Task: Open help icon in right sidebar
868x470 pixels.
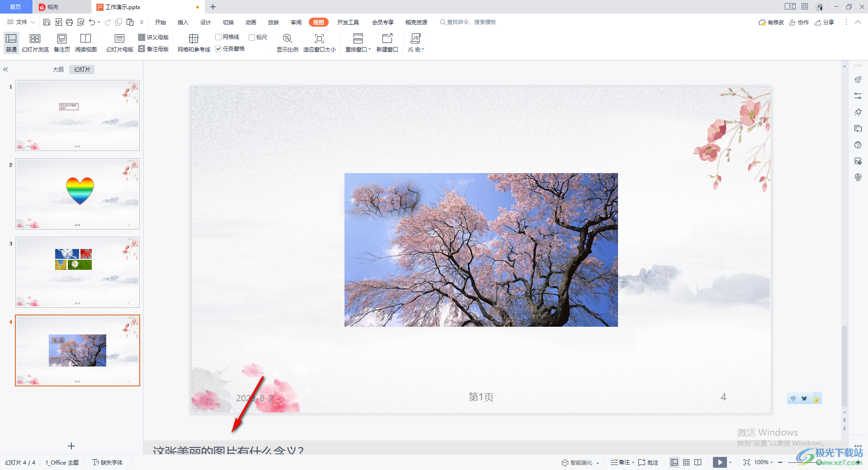Action: [858, 145]
